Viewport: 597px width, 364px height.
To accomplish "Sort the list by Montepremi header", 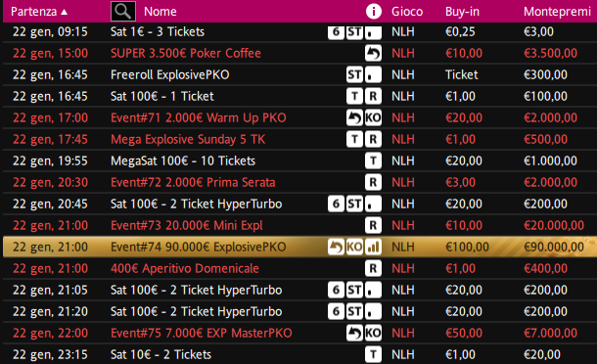I will (557, 12).
